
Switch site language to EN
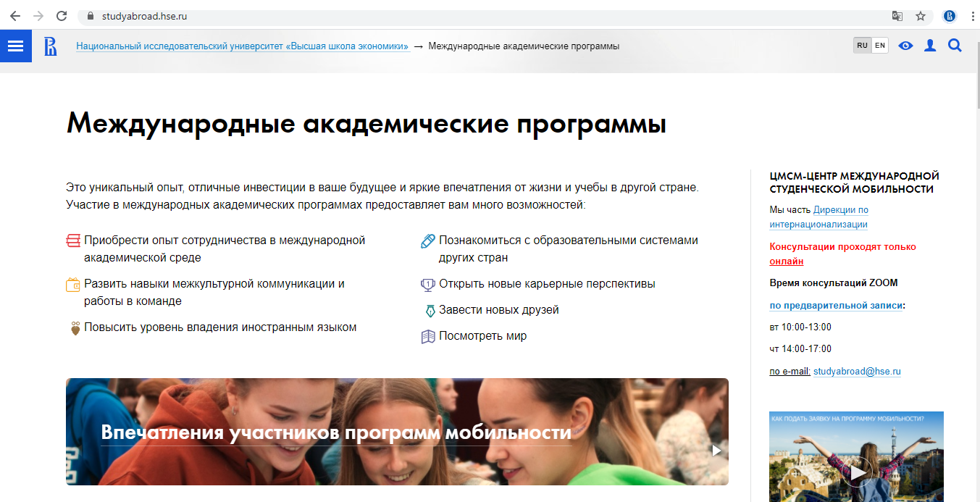point(880,46)
